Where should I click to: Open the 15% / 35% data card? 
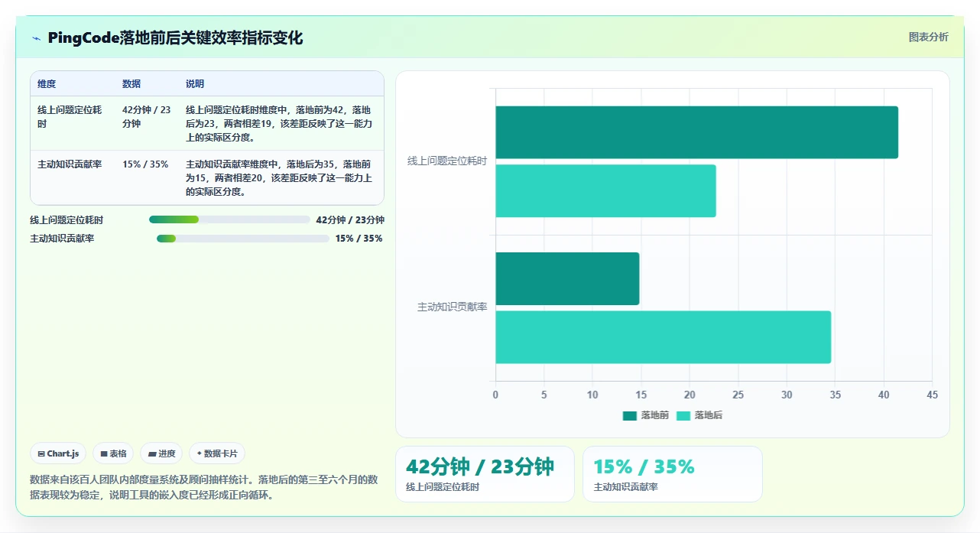pyautogui.click(x=673, y=474)
